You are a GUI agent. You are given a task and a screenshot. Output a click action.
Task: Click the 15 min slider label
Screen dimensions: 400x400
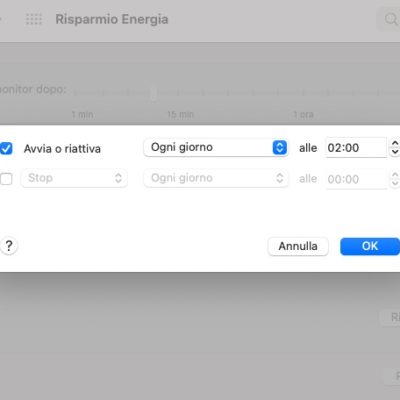(x=180, y=115)
